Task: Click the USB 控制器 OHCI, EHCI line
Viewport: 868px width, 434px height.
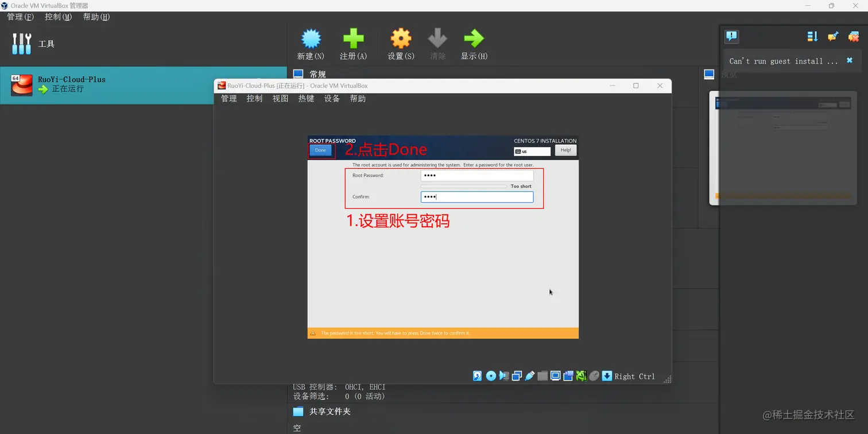Action: click(339, 387)
